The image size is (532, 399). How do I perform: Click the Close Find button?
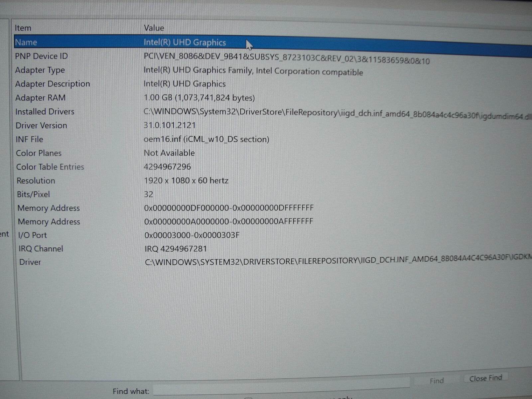click(485, 378)
